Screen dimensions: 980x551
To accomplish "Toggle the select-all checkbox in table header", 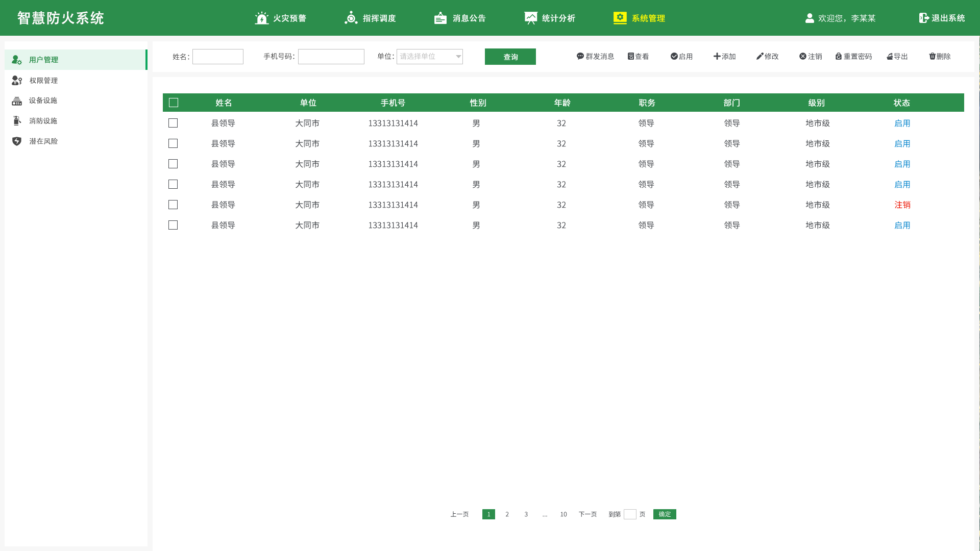I will (x=174, y=103).
